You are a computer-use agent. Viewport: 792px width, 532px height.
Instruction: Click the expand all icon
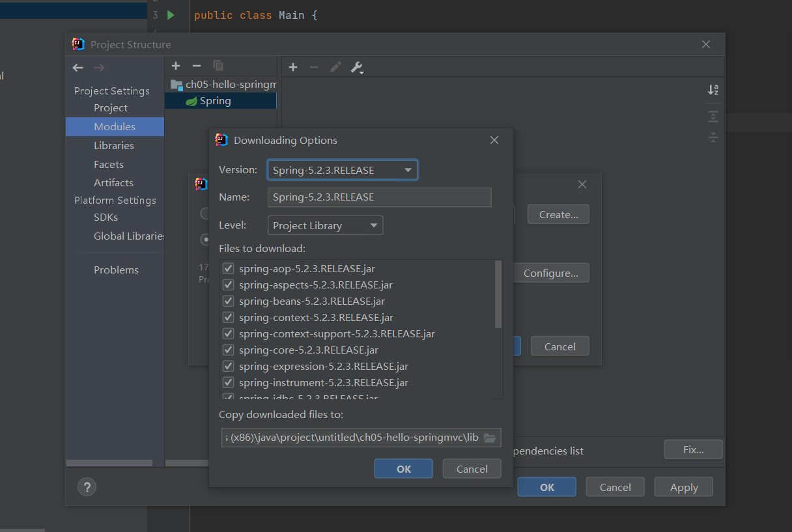tap(713, 117)
